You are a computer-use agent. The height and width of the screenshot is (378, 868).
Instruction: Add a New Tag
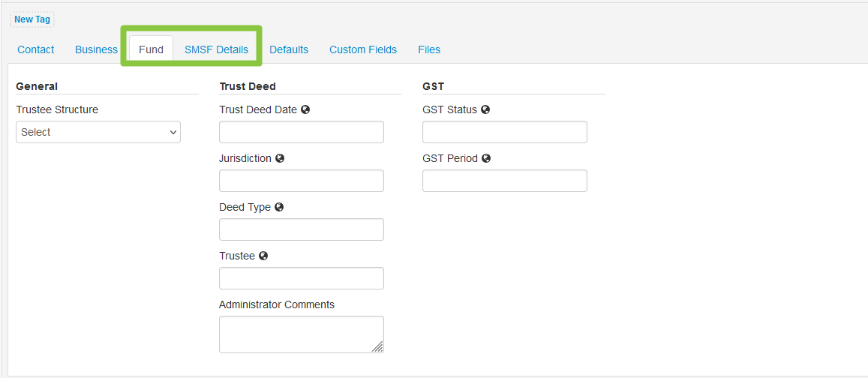[32, 19]
